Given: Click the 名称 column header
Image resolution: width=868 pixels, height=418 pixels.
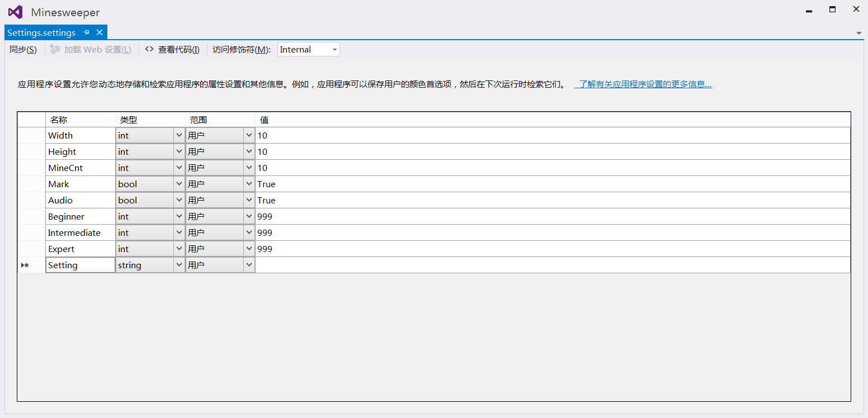Looking at the screenshot, I should coord(81,120).
